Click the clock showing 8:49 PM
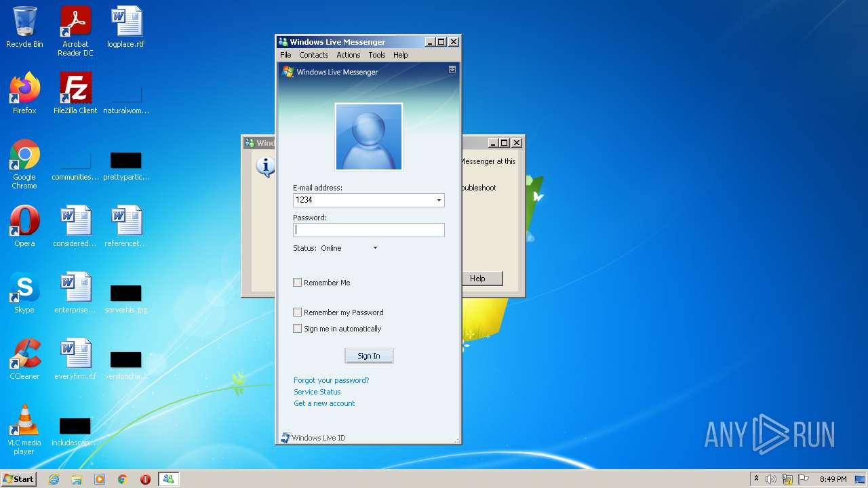Image resolution: width=868 pixels, height=488 pixels. point(833,479)
